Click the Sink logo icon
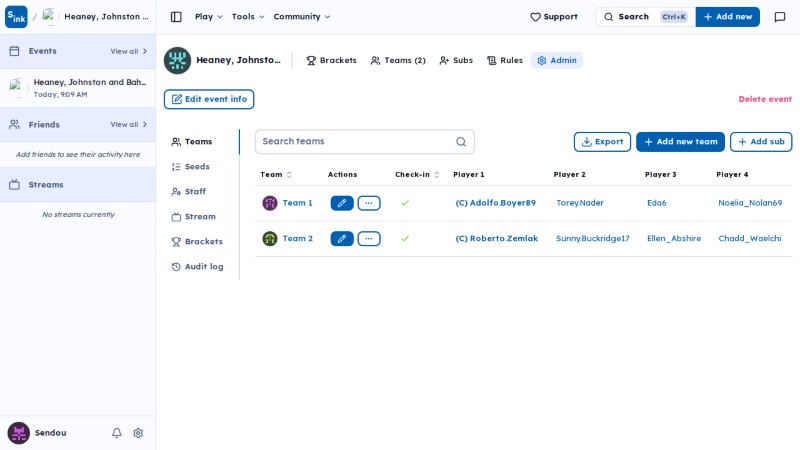Screen dimensions: 800x450 (16, 17)
